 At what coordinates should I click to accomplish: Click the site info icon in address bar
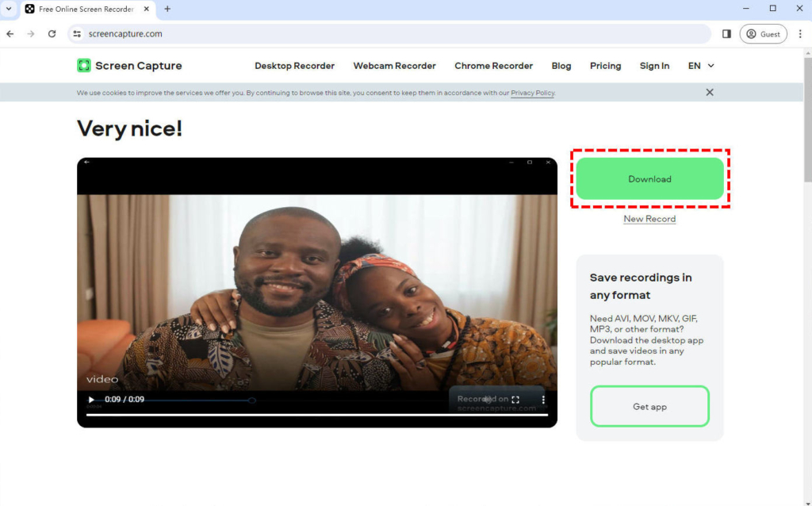point(77,33)
